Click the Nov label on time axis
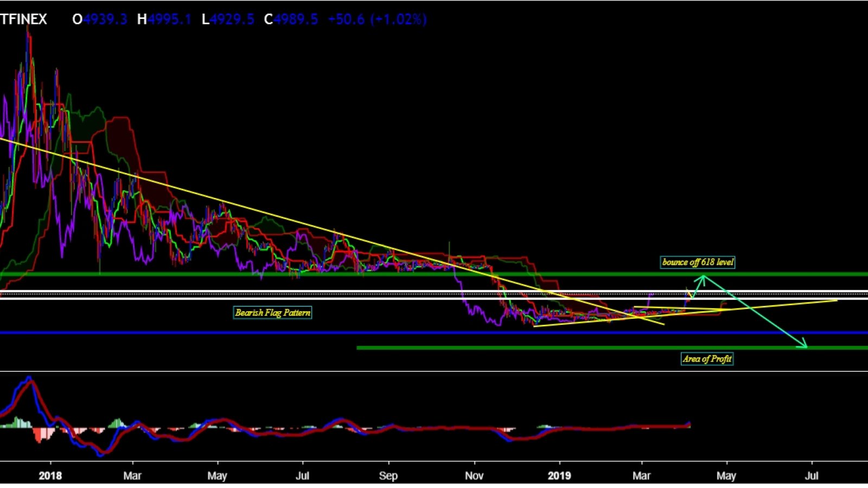 [474, 476]
